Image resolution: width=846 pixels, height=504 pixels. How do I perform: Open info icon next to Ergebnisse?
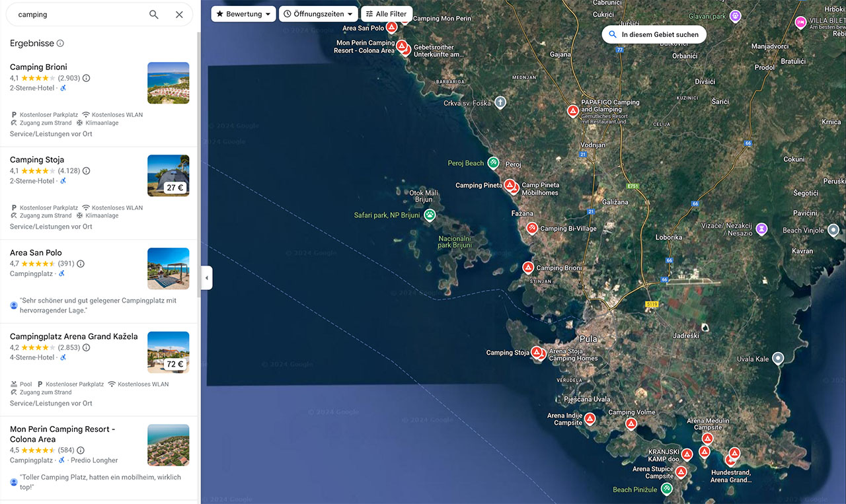(x=60, y=44)
